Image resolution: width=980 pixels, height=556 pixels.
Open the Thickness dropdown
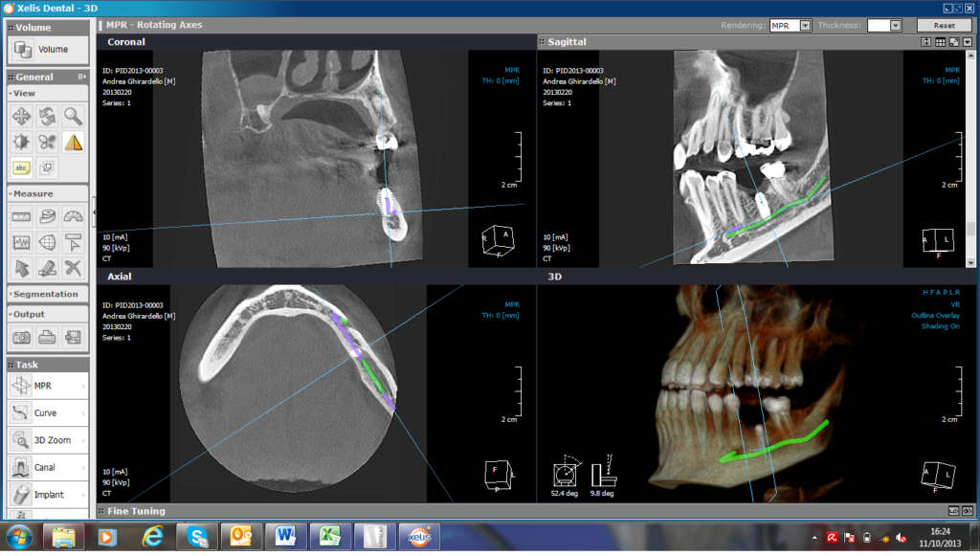[896, 26]
